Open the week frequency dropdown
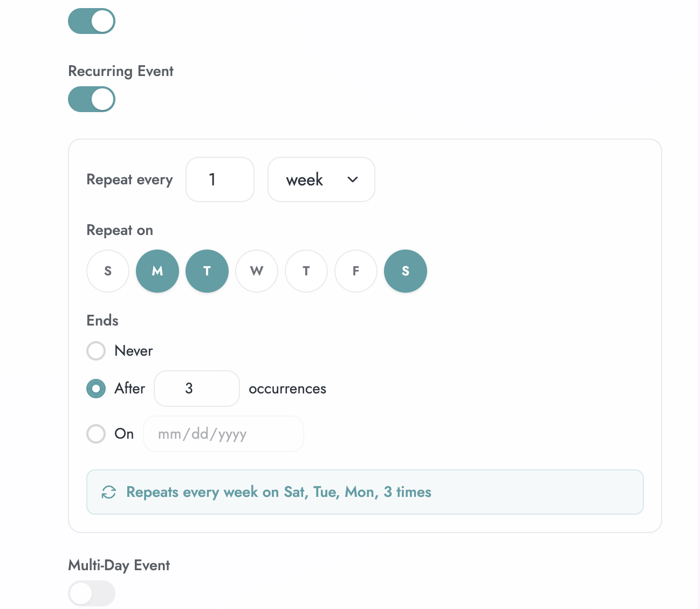The width and height of the screenshot is (700, 609). point(321,179)
